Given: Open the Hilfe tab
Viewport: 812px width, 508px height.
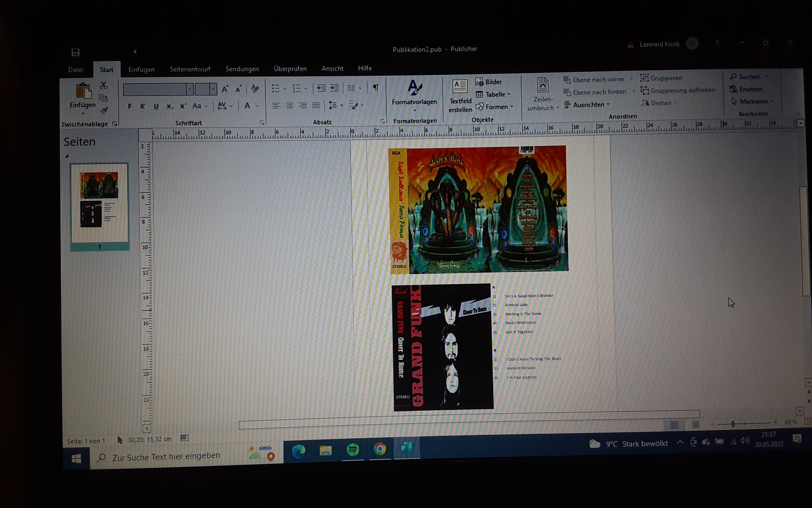Looking at the screenshot, I should [x=365, y=68].
